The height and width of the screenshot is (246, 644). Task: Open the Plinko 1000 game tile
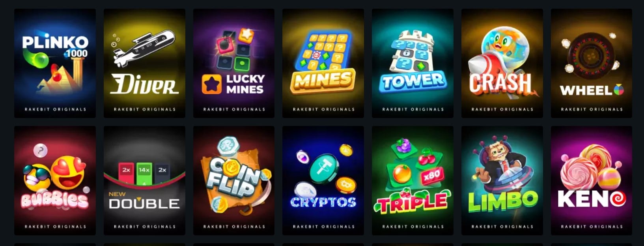pos(55,63)
